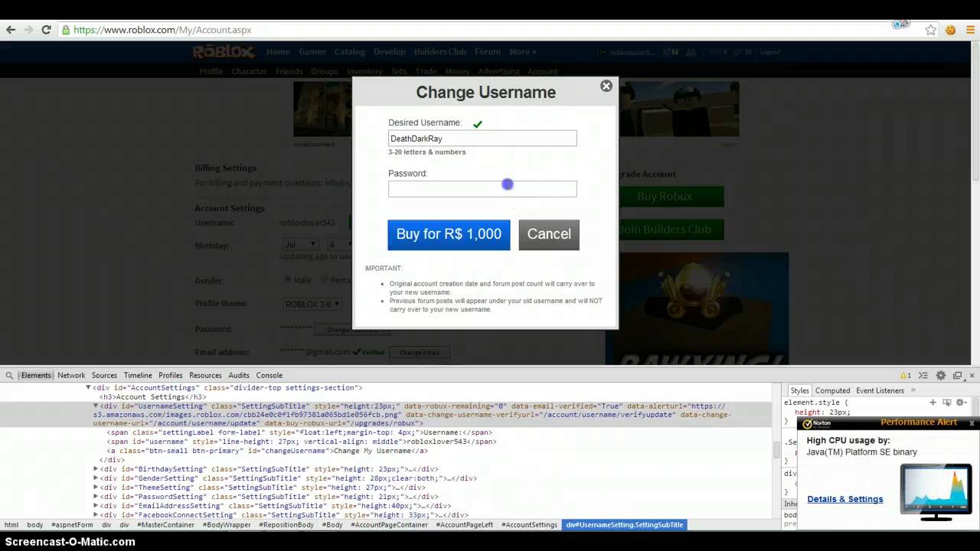The image size is (980, 551).
Task: Select the #MasterContainer breadcrumb
Action: (166, 525)
